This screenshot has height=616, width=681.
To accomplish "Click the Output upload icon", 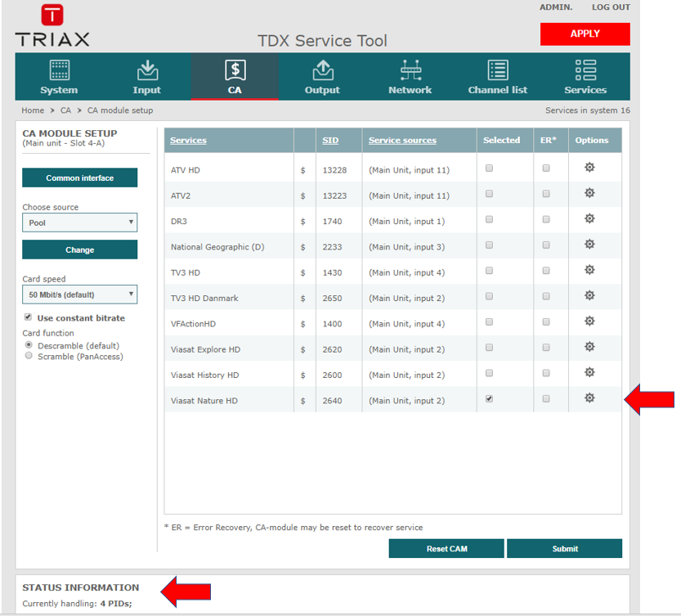I will (x=323, y=70).
